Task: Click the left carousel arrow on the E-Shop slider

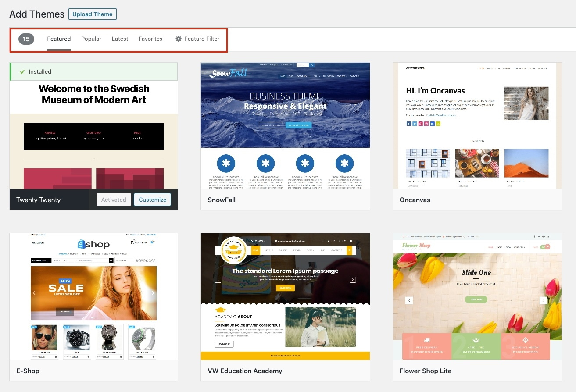Action: pos(34,293)
